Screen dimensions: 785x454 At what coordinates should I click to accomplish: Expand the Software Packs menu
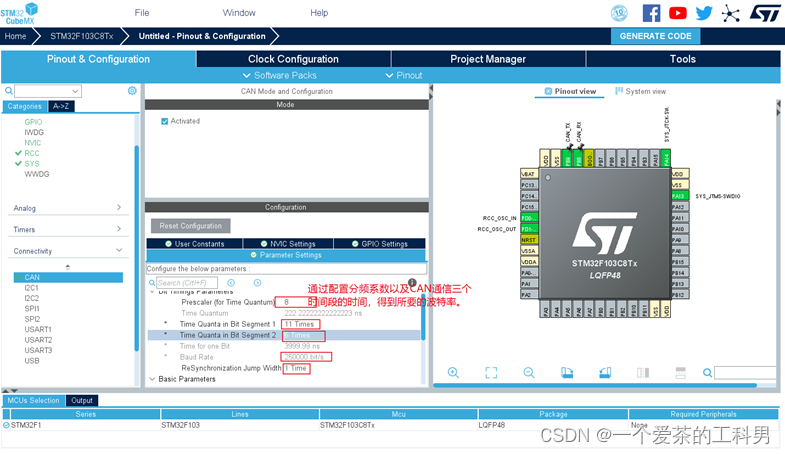click(x=279, y=75)
